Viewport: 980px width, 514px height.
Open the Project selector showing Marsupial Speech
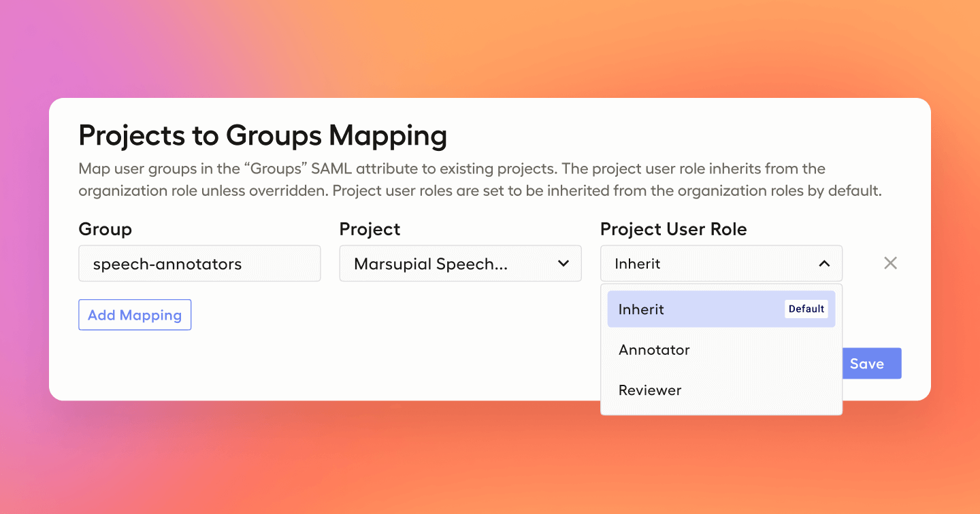click(460, 263)
